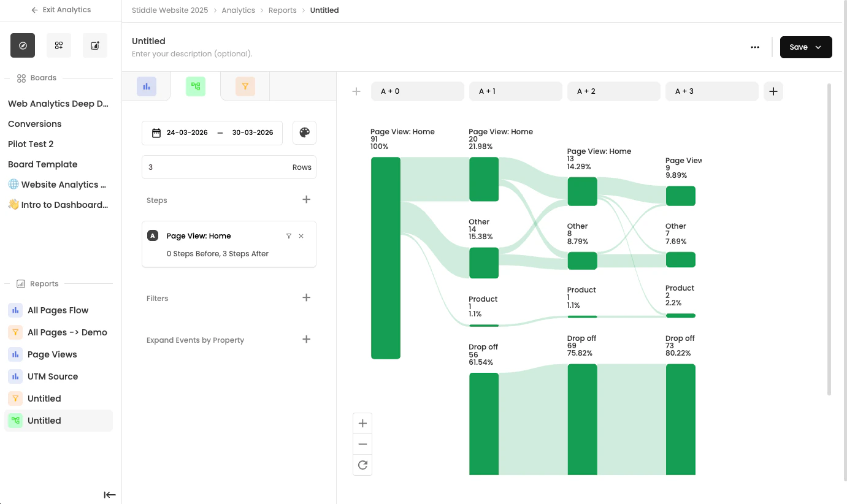Open the All Pages Flow report
847x504 pixels.
(x=58, y=310)
